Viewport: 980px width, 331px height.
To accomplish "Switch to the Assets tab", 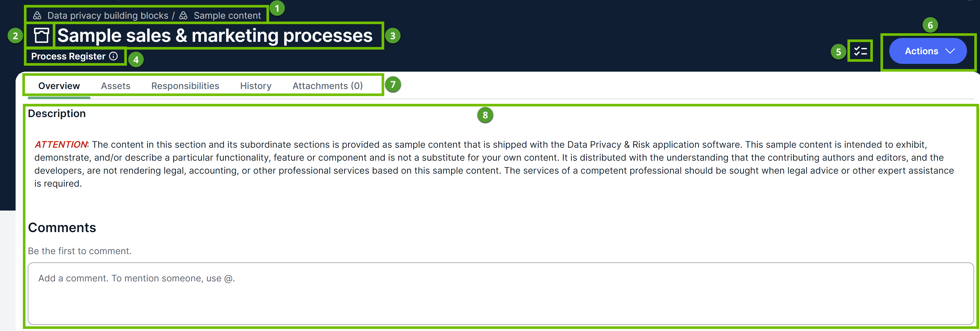I will pyautogui.click(x=116, y=86).
